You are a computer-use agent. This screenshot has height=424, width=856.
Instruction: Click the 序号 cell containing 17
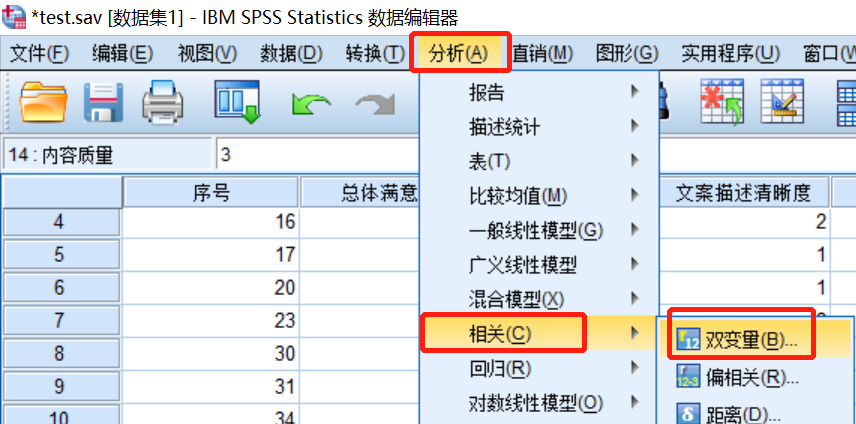211,255
